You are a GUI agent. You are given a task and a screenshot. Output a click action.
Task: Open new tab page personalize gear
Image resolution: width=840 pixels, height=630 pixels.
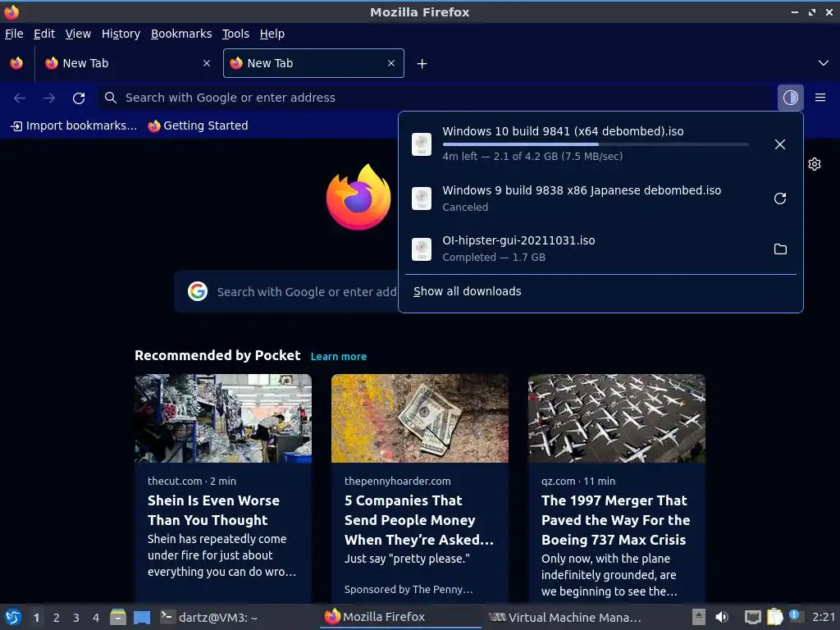tap(815, 164)
